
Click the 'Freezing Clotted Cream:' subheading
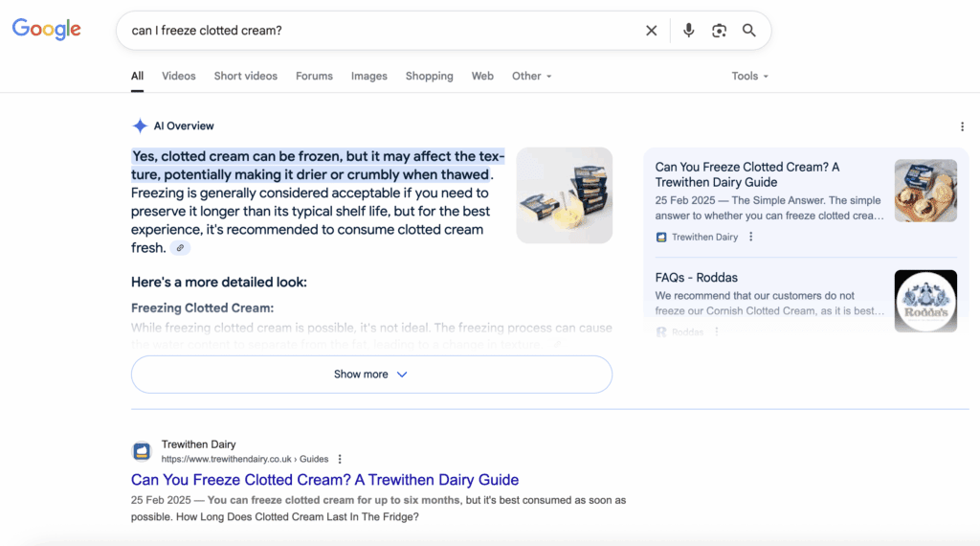coord(203,308)
